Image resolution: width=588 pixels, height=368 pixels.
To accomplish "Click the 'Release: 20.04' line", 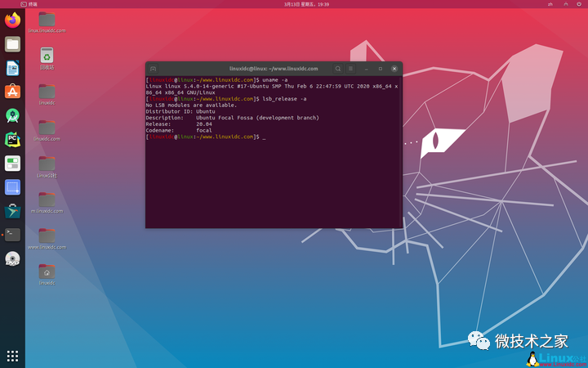I will click(x=179, y=124).
